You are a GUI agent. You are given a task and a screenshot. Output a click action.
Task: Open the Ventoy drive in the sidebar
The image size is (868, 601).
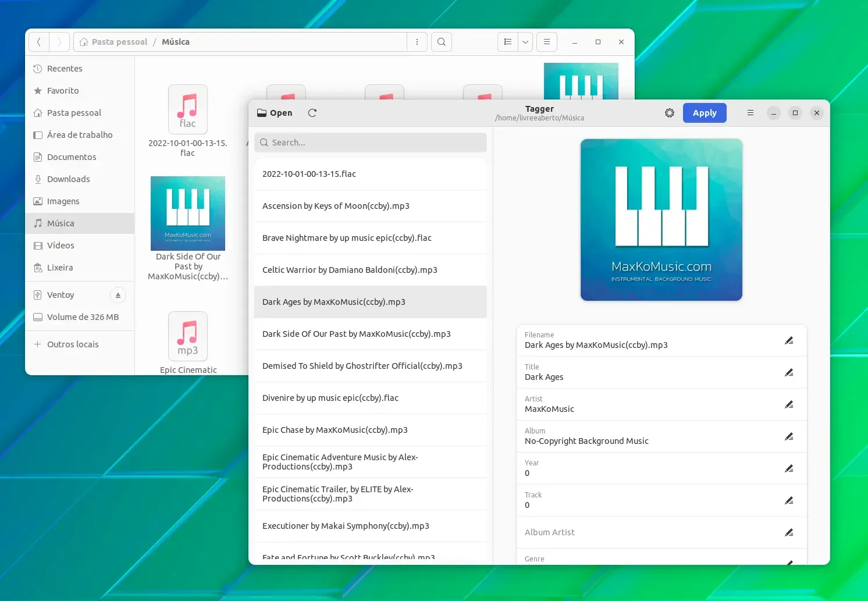pos(67,295)
